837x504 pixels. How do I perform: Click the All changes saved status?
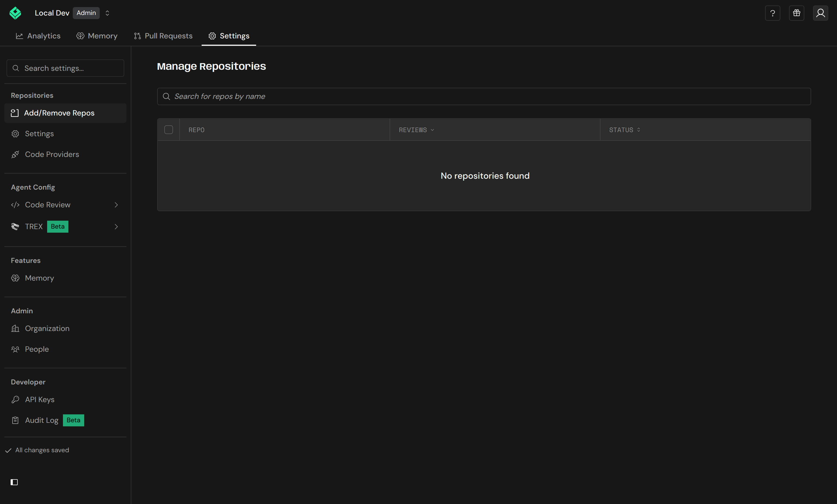tap(37, 450)
